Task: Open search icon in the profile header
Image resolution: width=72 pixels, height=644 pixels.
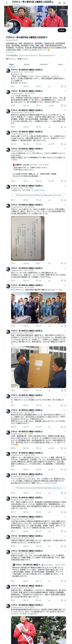Action: [65, 3]
